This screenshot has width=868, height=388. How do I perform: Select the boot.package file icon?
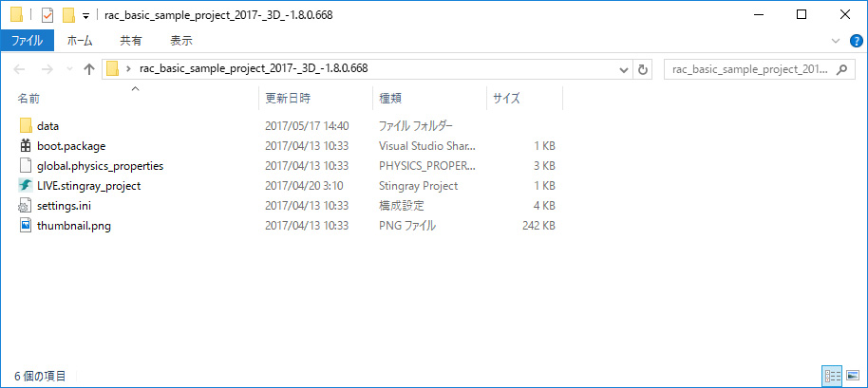coord(26,146)
